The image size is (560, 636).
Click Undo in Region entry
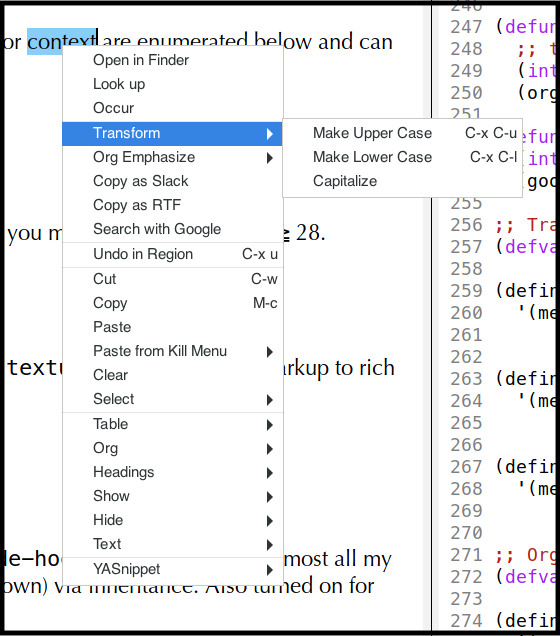coord(172,254)
